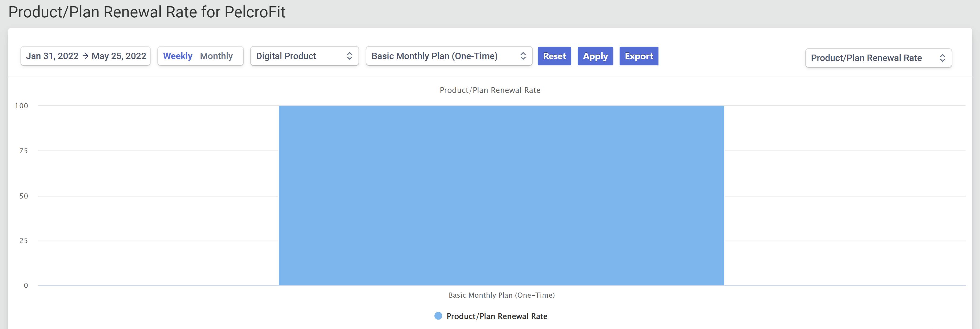Click the May 25, 2022 end date
The height and width of the screenshot is (329, 980).
(x=119, y=56)
